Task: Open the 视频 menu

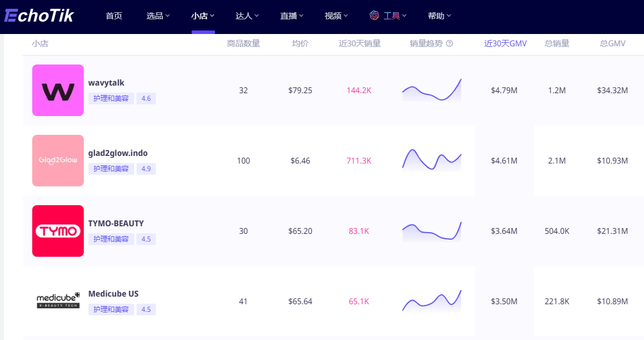Action: pos(336,16)
